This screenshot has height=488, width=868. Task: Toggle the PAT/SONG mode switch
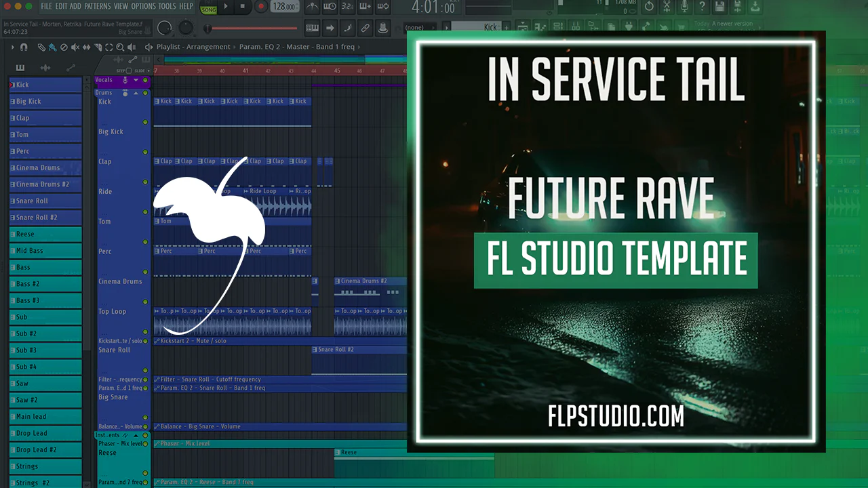tap(208, 7)
